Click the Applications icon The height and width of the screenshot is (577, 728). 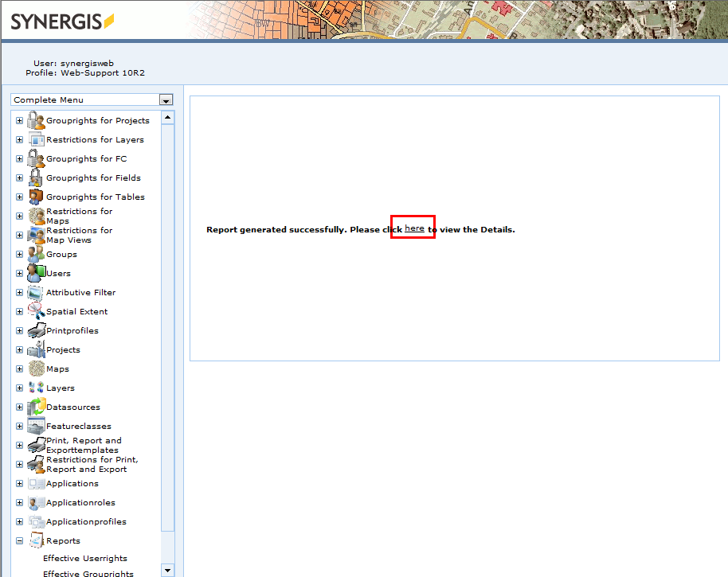coord(36,483)
